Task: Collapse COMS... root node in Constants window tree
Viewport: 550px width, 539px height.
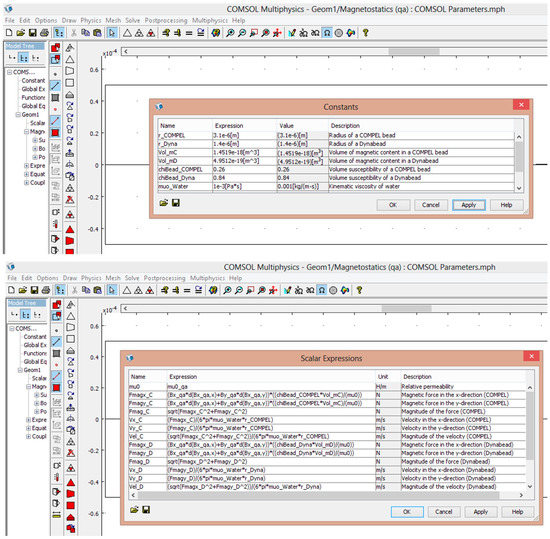Action: point(9,72)
